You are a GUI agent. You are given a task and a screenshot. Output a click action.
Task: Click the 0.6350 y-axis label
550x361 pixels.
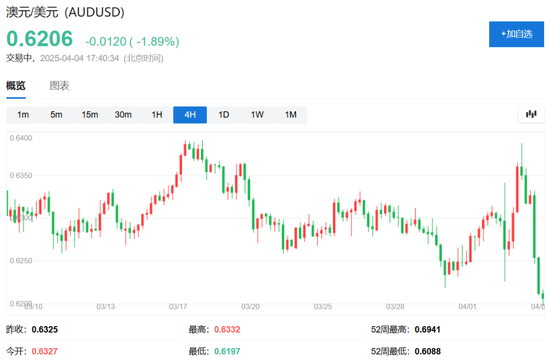21,175
